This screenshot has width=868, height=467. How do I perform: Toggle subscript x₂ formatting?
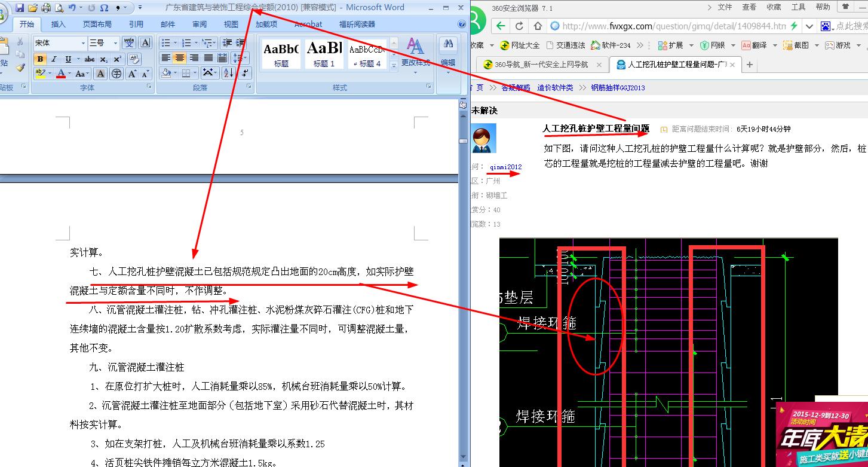[x=104, y=59]
